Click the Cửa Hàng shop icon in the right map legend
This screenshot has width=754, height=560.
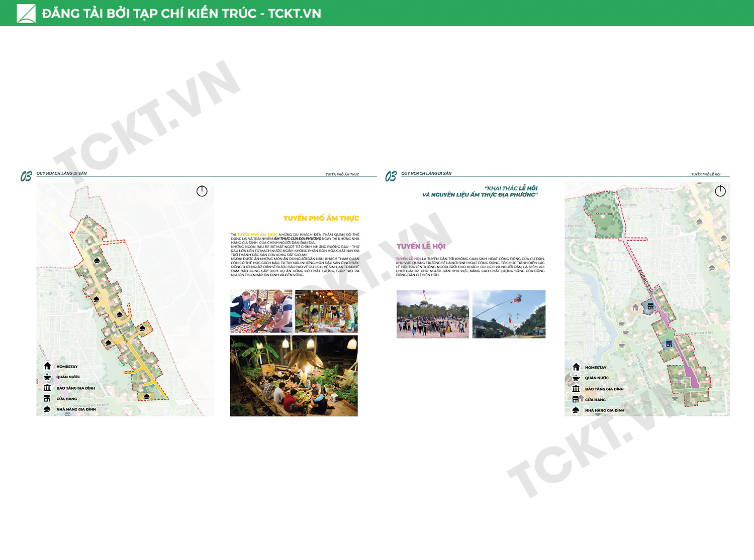coord(576,399)
